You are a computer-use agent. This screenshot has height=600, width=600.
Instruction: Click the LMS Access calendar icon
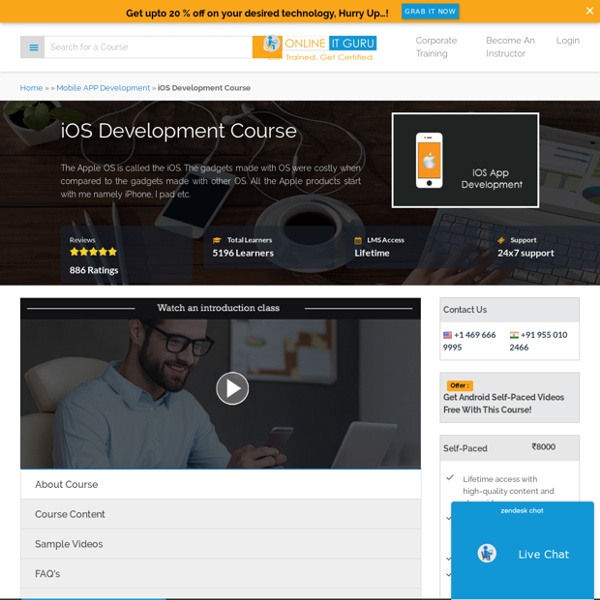[358, 240]
